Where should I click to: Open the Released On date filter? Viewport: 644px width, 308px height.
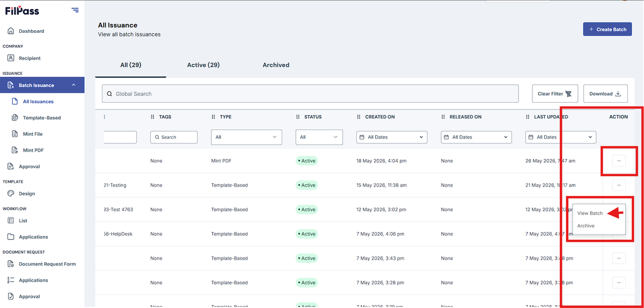pyautogui.click(x=477, y=137)
